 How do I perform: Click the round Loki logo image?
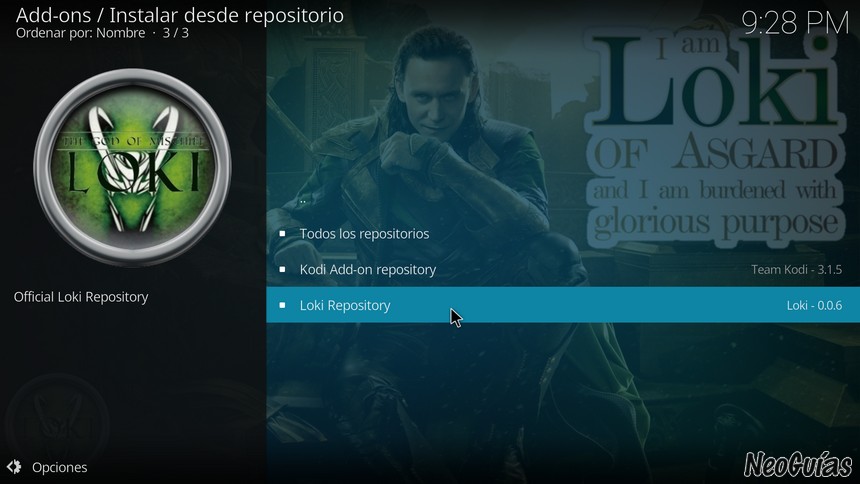(x=132, y=167)
